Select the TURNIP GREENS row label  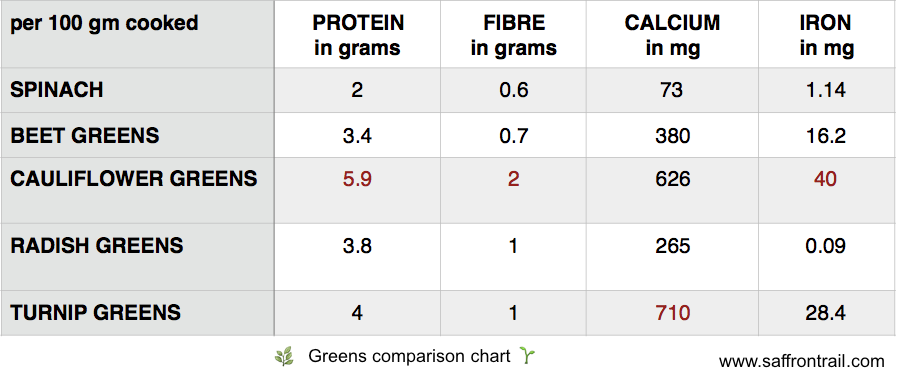[96, 312]
